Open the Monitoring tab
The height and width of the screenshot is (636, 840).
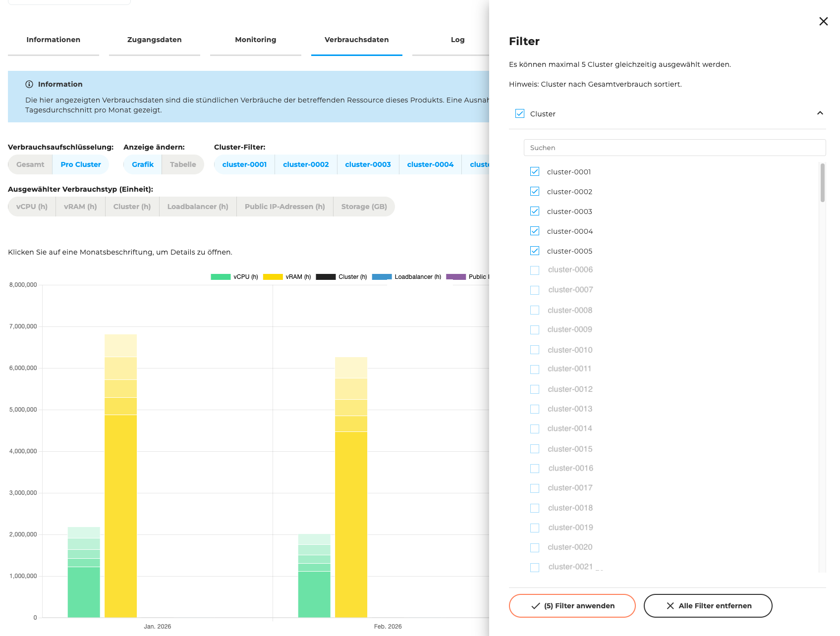pyautogui.click(x=256, y=40)
